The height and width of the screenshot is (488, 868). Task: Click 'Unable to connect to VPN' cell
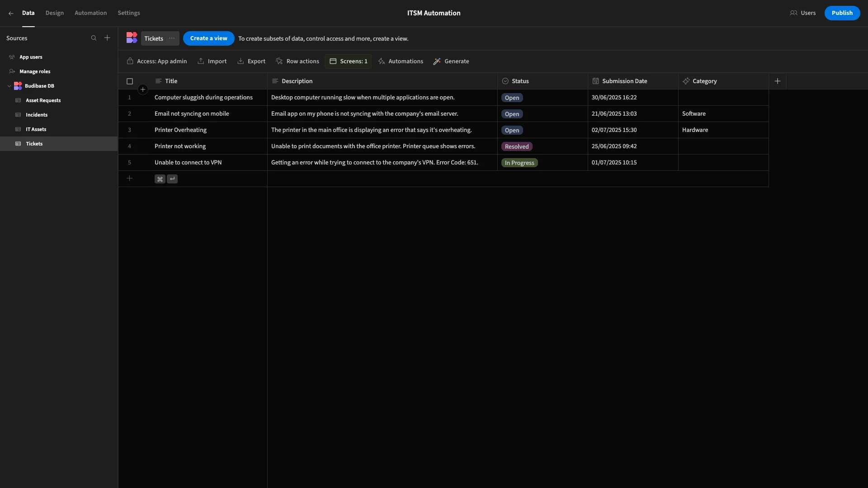(208, 163)
